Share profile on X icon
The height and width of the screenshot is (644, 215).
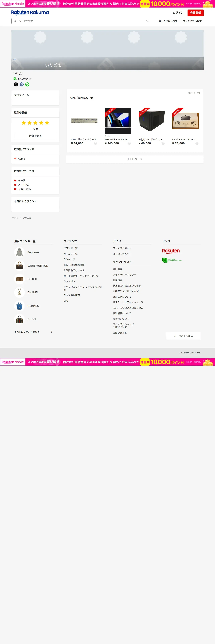(16, 84)
